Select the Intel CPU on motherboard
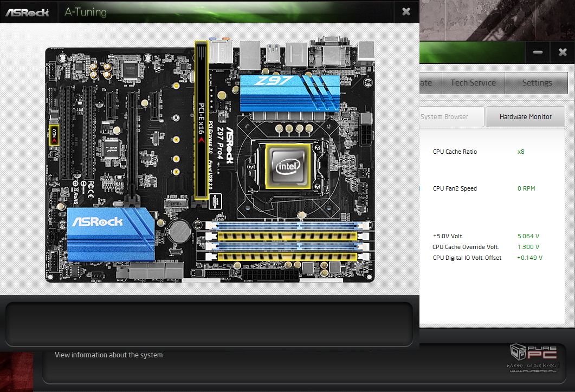The height and width of the screenshot is (392, 575). [x=288, y=166]
